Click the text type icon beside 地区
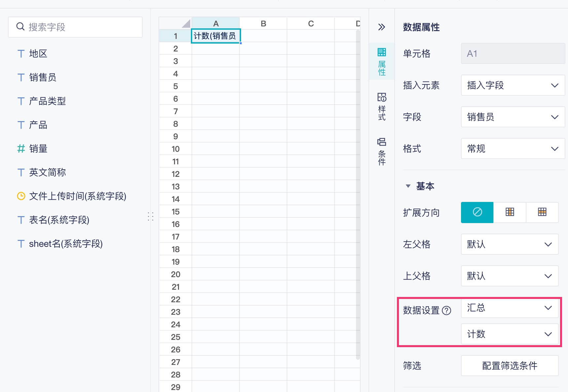The width and height of the screenshot is (568, 392). pos(21,54)
